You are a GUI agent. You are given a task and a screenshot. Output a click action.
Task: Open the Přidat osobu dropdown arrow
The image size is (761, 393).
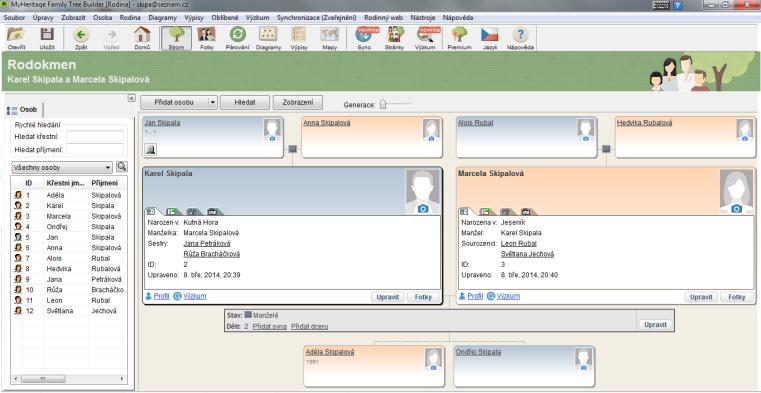[212, 102]
